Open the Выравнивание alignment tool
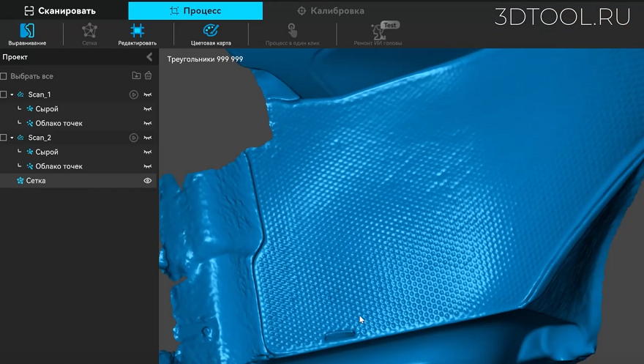The width and height of the screenshot is (644, 364). (27, 34)
